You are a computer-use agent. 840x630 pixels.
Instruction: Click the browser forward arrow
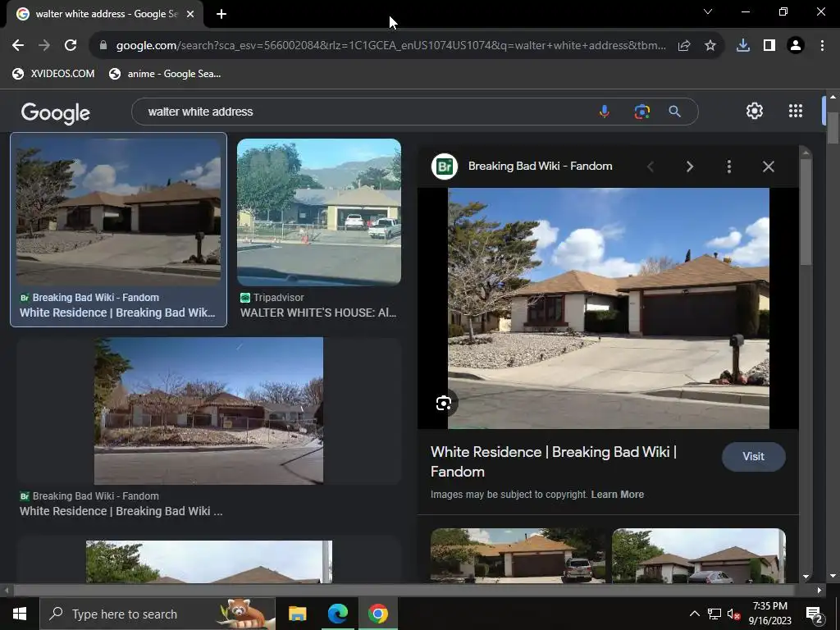click(x=44, y=46)
